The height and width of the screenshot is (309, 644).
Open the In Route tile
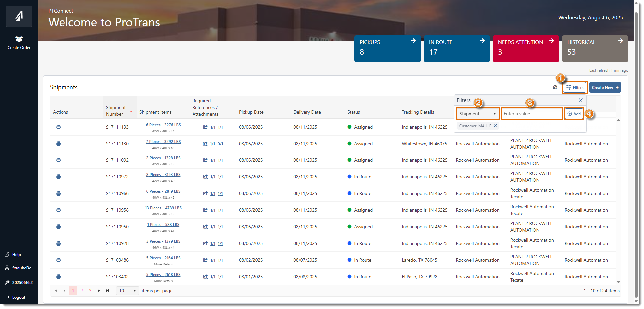pos(456,49)
